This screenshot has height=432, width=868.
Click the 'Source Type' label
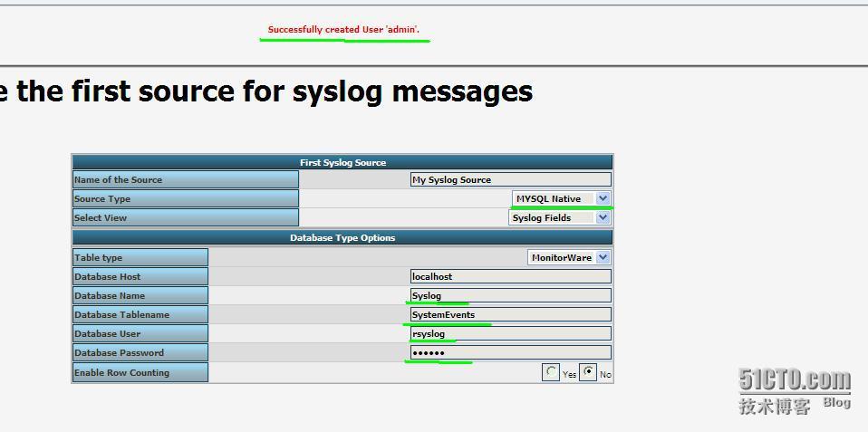(x=186, y=198)
